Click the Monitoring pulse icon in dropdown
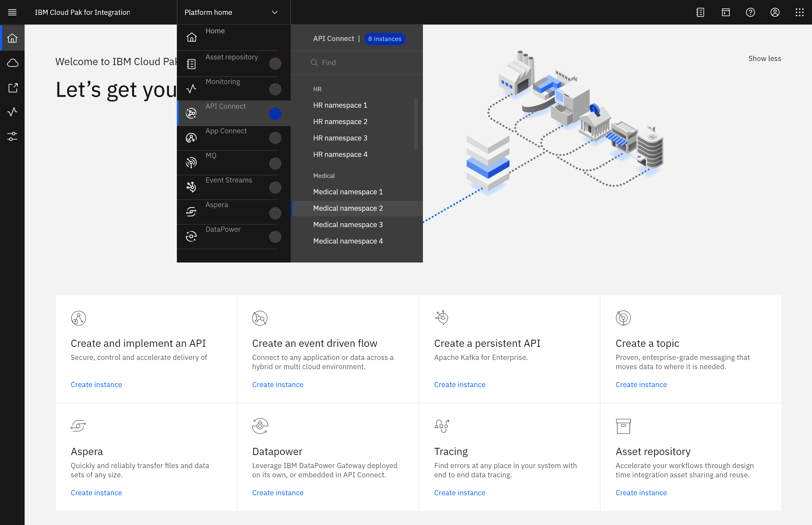 (191, 89)
